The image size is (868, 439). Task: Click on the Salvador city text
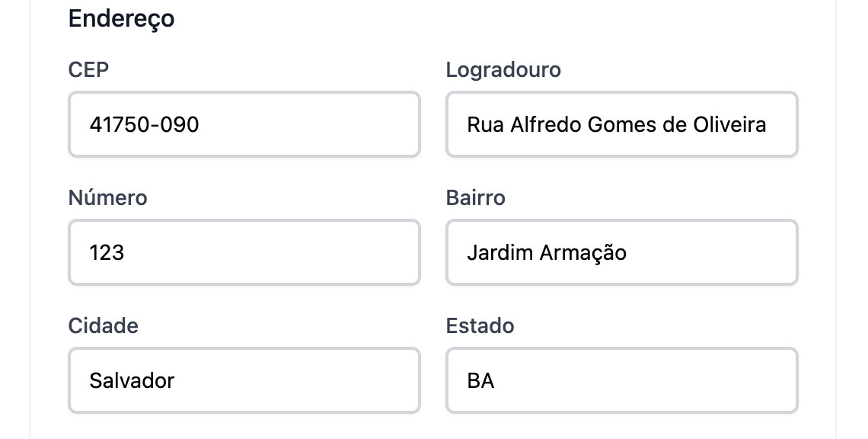point(132,380)
